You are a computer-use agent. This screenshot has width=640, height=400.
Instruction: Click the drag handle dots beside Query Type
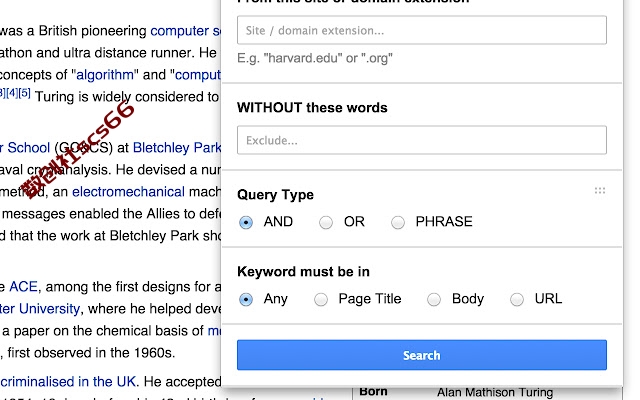(x=600, y=191)
